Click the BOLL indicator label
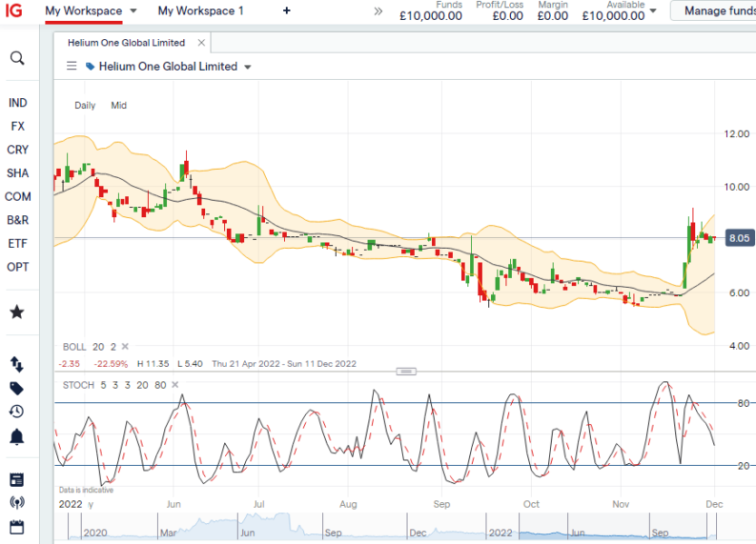 click(74, 347)
